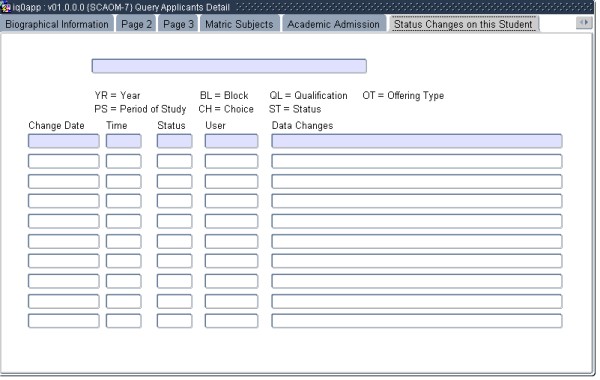The image size is (600, 380).
Task: Click the Query Applicants Detail title bar
Action: [x=298, y=7]
